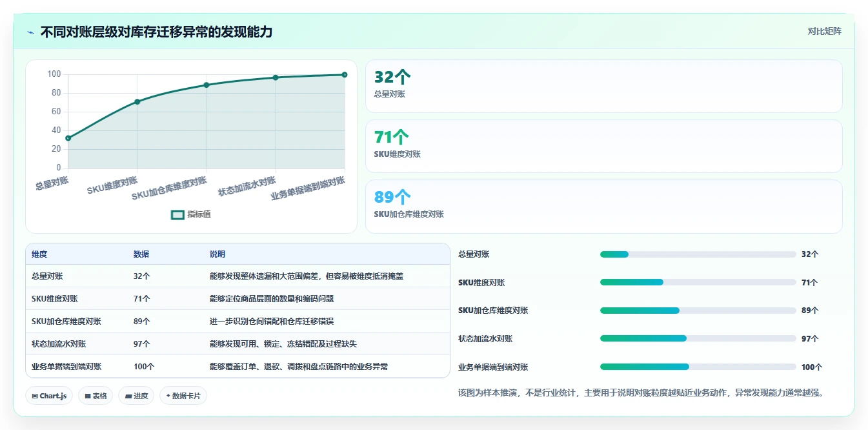Viewport: 868px width, 430px height.
Task: Open the 32个 总量对账 data card
Action: 603,87
